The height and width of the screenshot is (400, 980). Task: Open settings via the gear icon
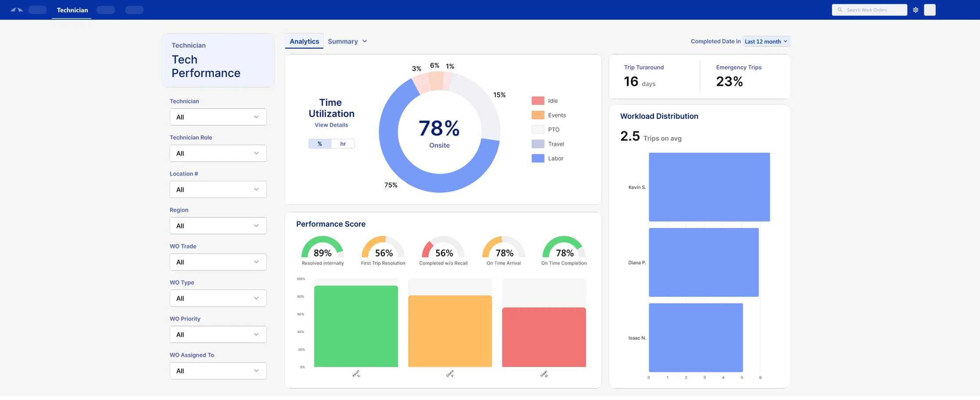coord(915,10)
